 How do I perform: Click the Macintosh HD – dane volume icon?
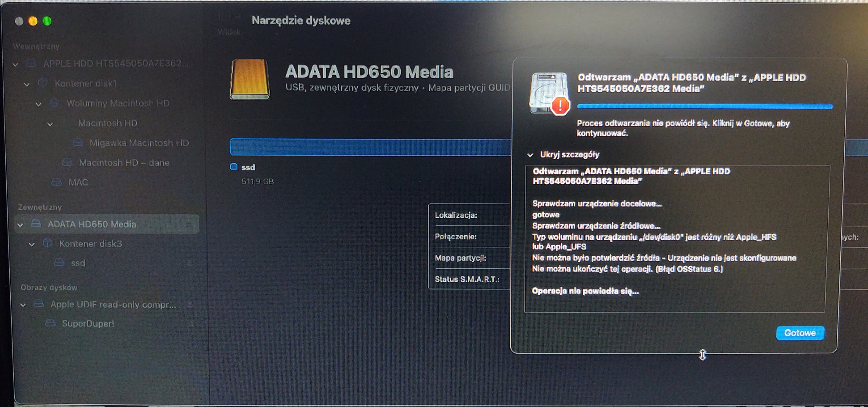[68, 162]
